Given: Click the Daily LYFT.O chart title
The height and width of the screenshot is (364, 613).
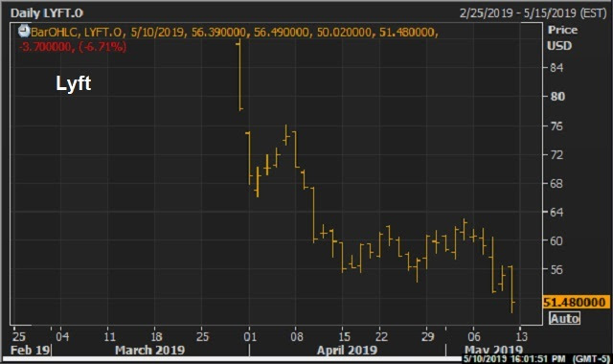Looking at the screenshot, I should pos(47,12).
